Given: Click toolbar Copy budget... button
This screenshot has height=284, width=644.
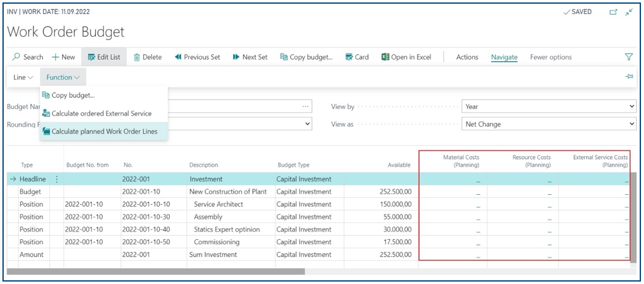Looking at the screenshot, I should (x=306, y=57).
